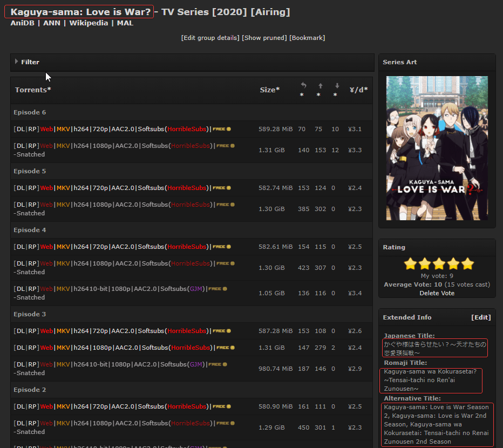Click the ¥3.4 value

[355, 293]
